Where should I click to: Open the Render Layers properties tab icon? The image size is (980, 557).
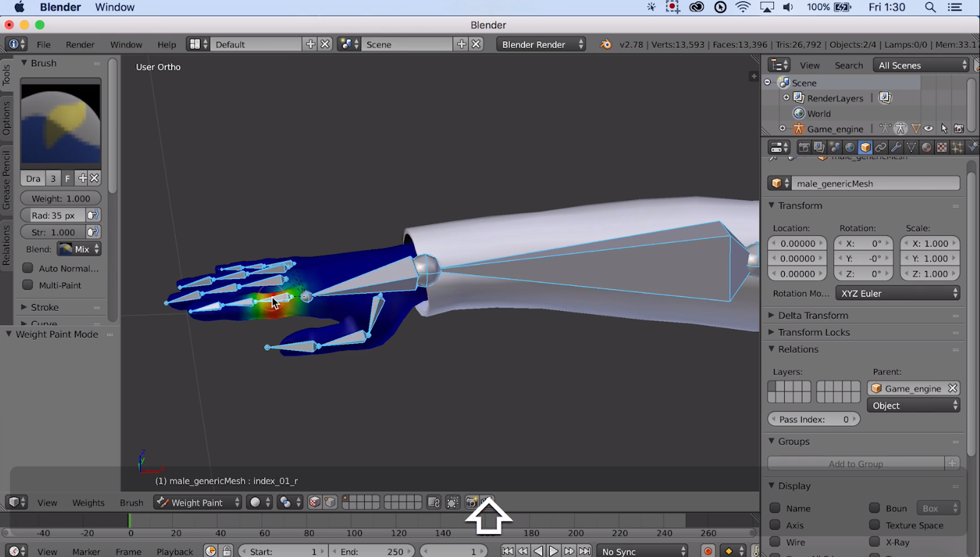[819, 147]
